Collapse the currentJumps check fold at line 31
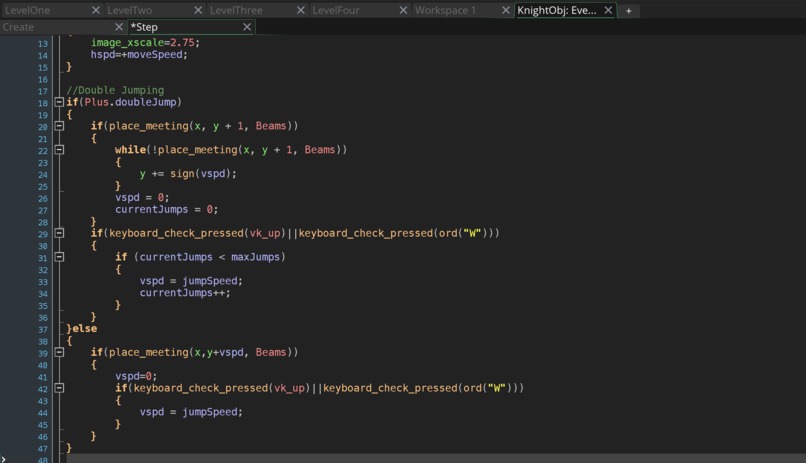Viewport: 806px width, 463px height. coord(59,257)
